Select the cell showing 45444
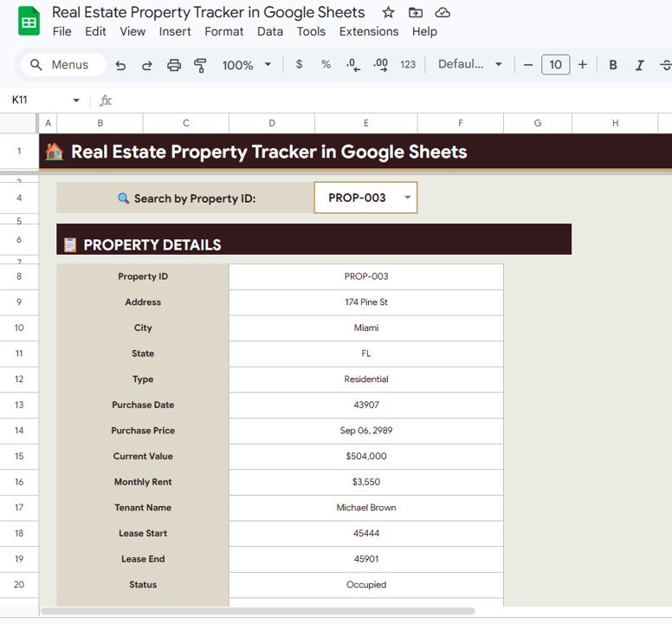This screenshot has width=672, height=624. point(366,534)
